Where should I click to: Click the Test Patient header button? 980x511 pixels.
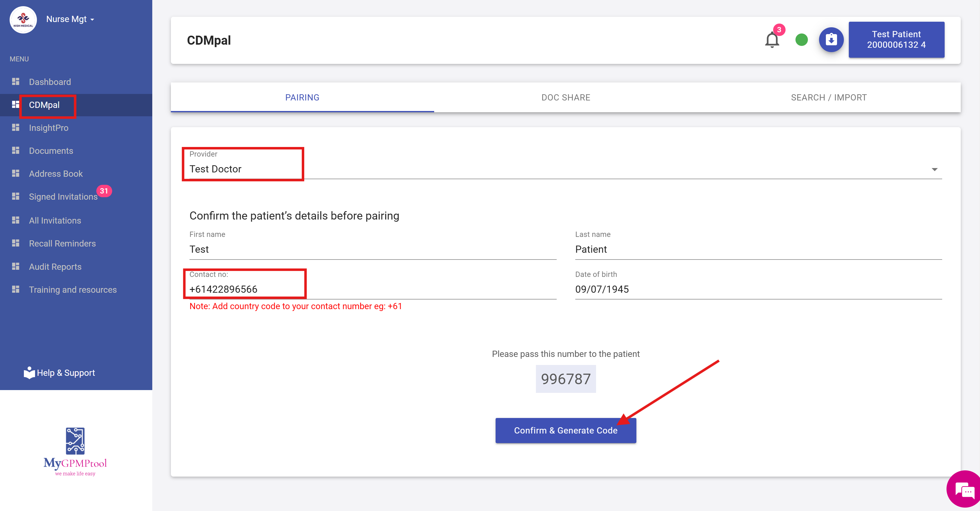896,40
